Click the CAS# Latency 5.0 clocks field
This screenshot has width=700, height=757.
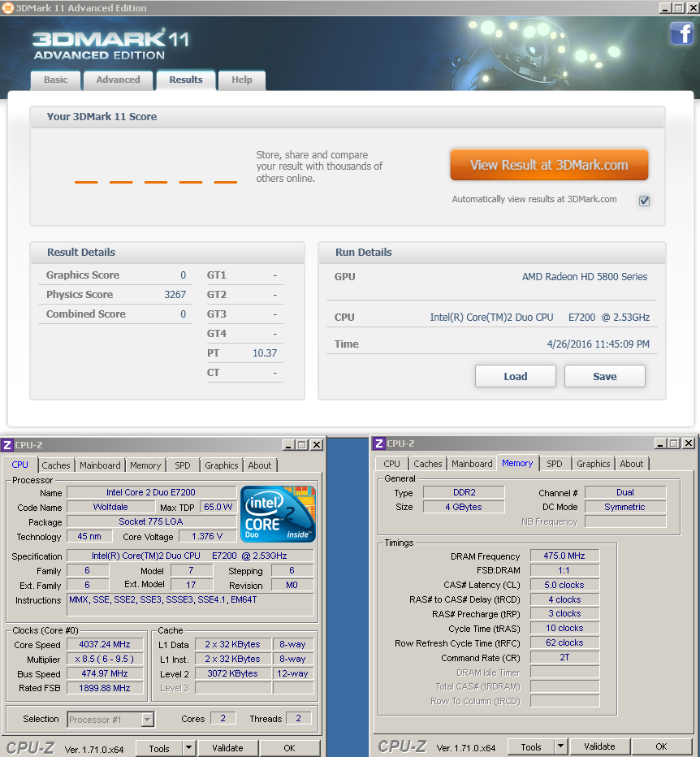point(564,585)
